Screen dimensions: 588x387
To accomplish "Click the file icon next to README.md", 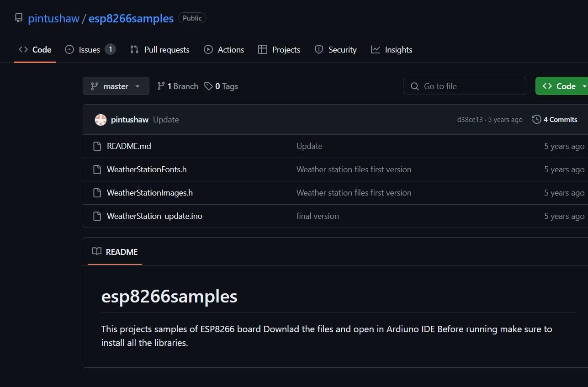I will pos(97,146).
